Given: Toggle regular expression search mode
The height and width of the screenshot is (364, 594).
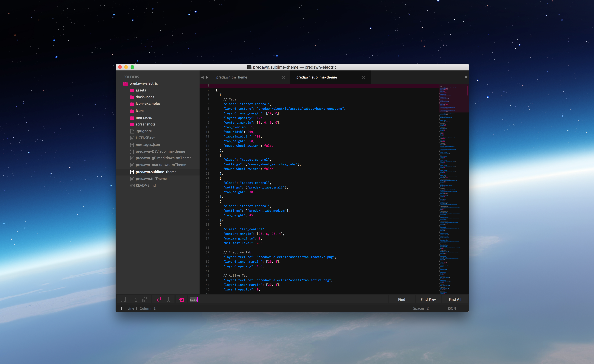Looking at the screenshot, I should click(123, 299).
